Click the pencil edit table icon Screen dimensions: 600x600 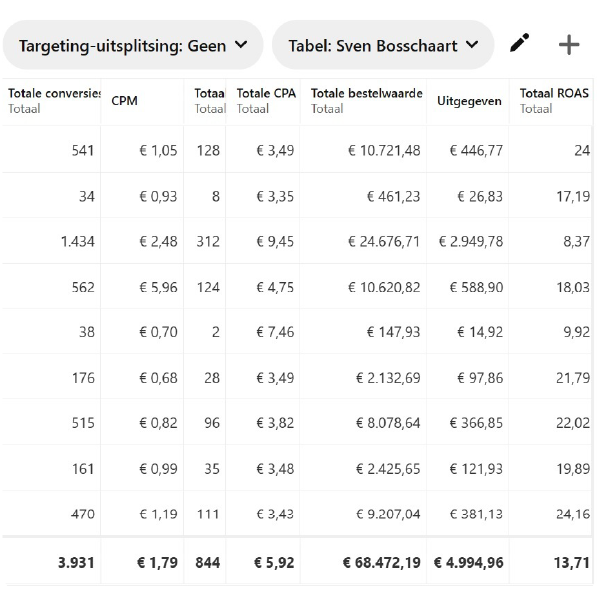tap(519, 44)
